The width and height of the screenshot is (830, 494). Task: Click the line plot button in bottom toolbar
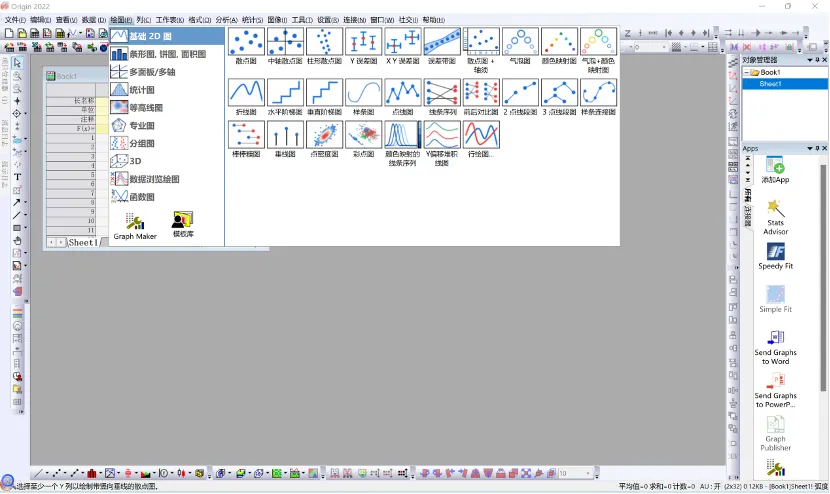tap(38, 473)
